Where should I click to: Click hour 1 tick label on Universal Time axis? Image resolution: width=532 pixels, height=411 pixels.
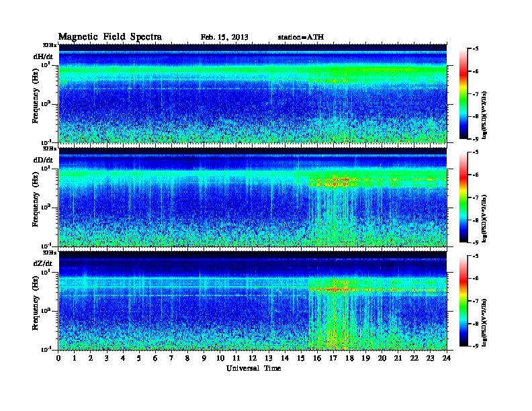(75, 358)
